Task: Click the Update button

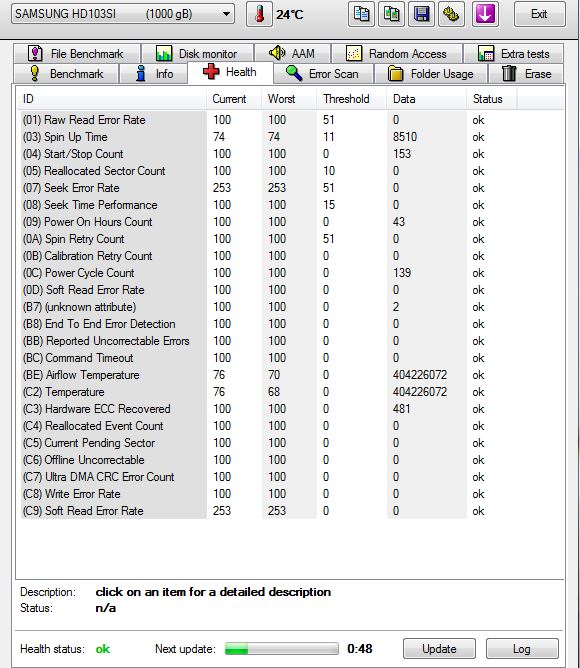Action: pyautogui.click(x=439, y=649)
